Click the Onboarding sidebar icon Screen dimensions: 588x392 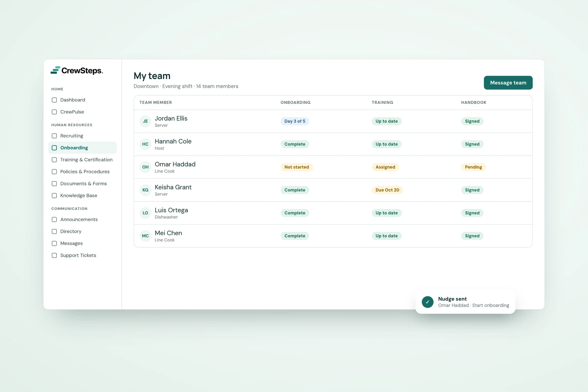coord(54,148)
